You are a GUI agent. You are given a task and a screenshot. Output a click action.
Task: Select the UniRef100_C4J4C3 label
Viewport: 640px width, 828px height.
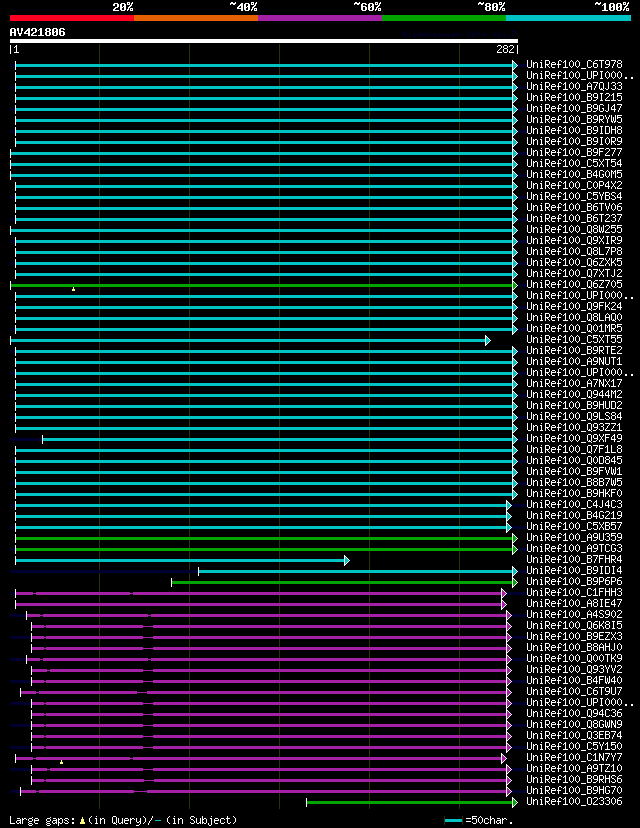coord(574,504)
